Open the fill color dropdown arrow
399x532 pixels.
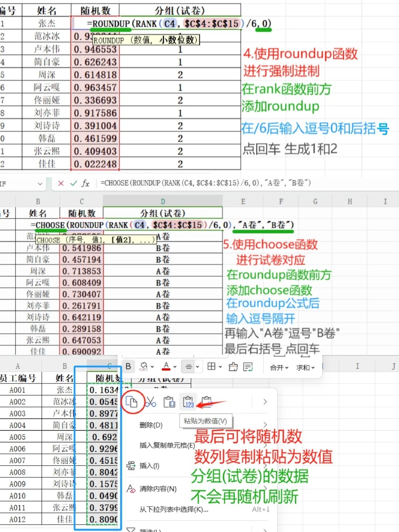point(152,367)
